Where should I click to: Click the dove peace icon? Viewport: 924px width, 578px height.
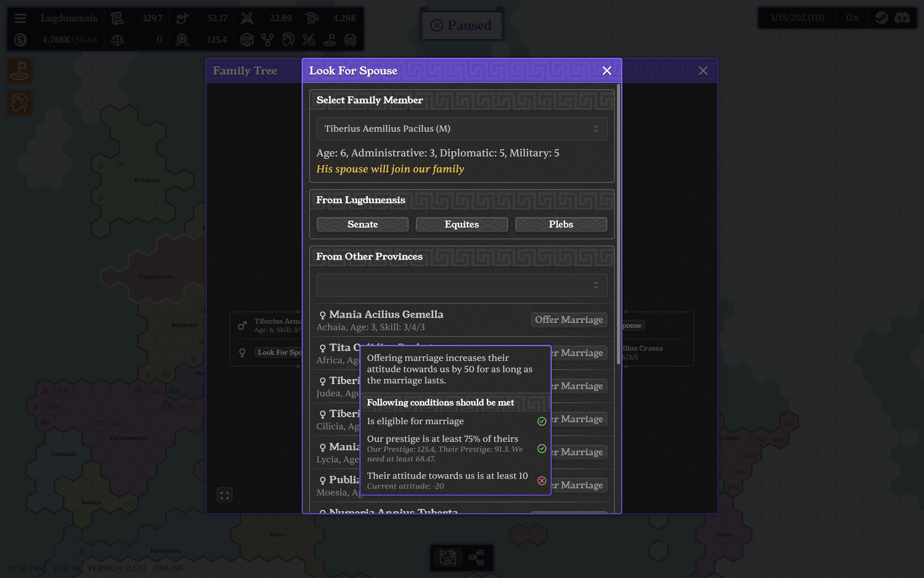(182, 18)
